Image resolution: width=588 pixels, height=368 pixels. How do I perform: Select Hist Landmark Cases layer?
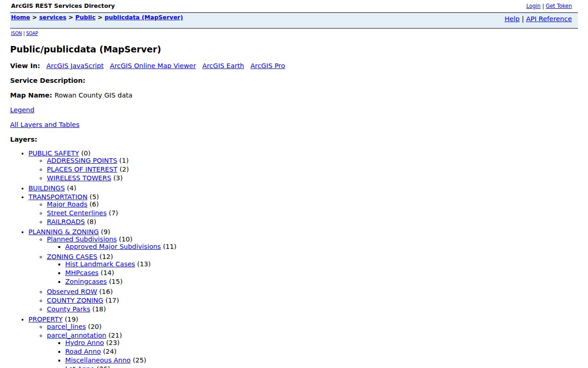(100, 264)
